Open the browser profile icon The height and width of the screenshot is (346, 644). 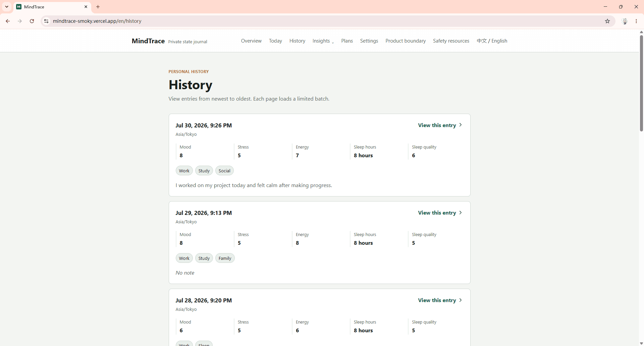625,21
